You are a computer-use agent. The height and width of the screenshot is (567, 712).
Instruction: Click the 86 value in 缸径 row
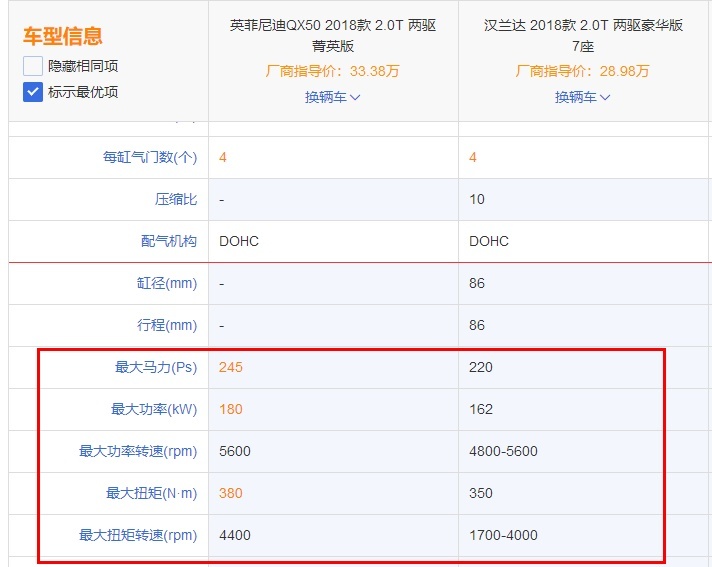477,283
